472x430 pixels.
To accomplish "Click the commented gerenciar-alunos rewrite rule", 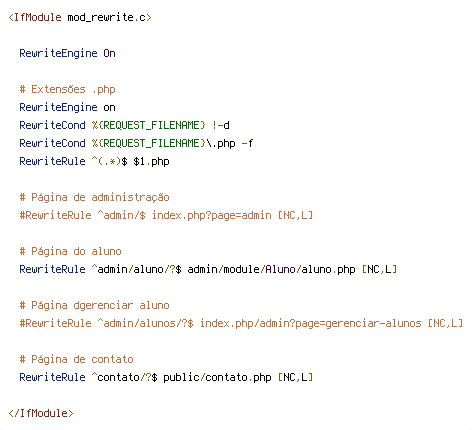I will [x=241, y=323].
